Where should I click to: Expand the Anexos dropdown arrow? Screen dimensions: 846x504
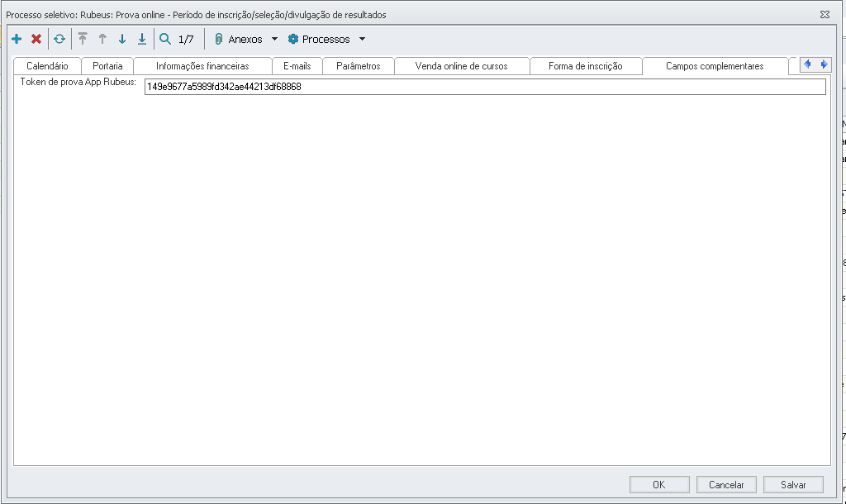[x=274, y=39]
